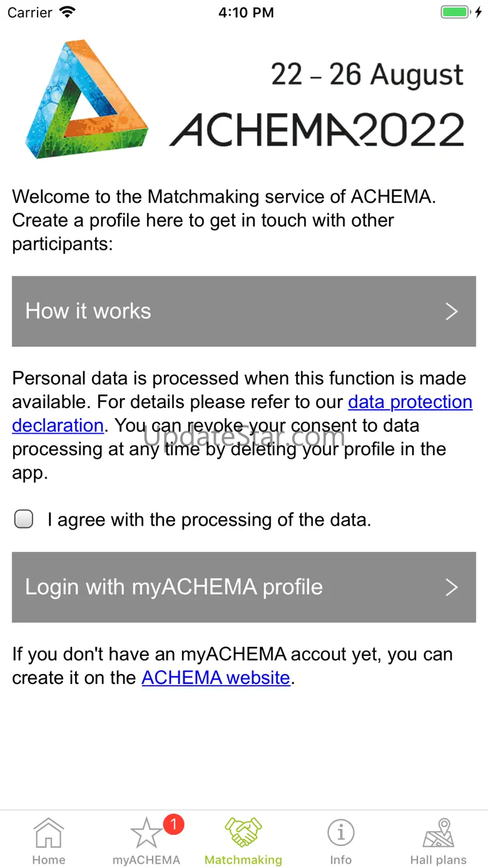Open the data protection declaration link
Viewport: 488px width, 868px height.
tap(410, 402)
